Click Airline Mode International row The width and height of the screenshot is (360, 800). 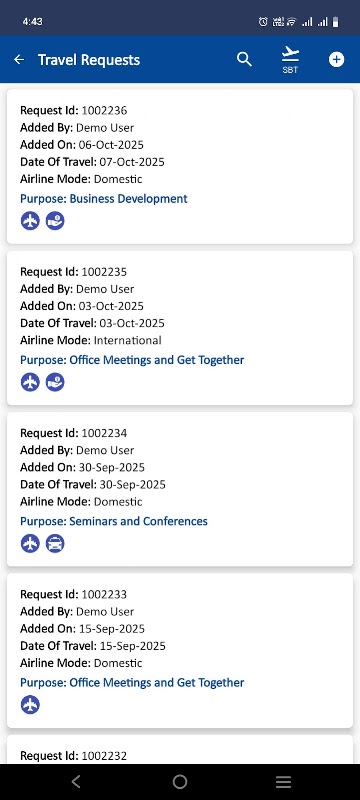91,340
